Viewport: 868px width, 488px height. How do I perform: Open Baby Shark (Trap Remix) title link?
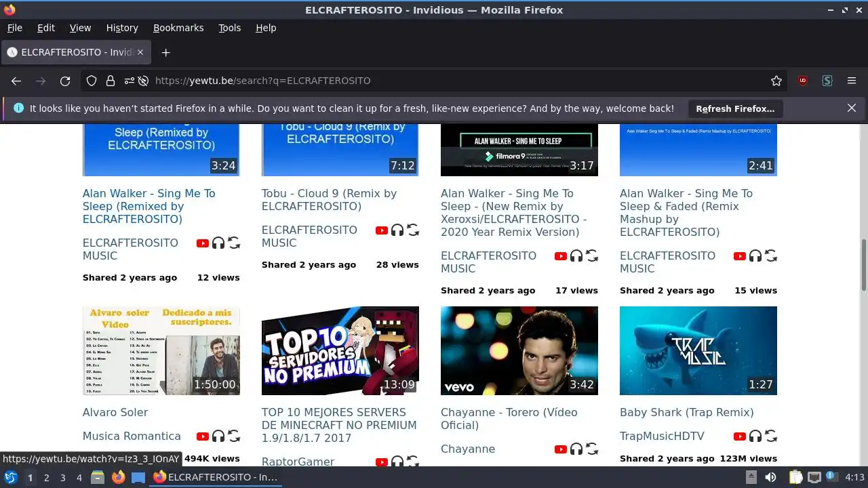[687, 412]
